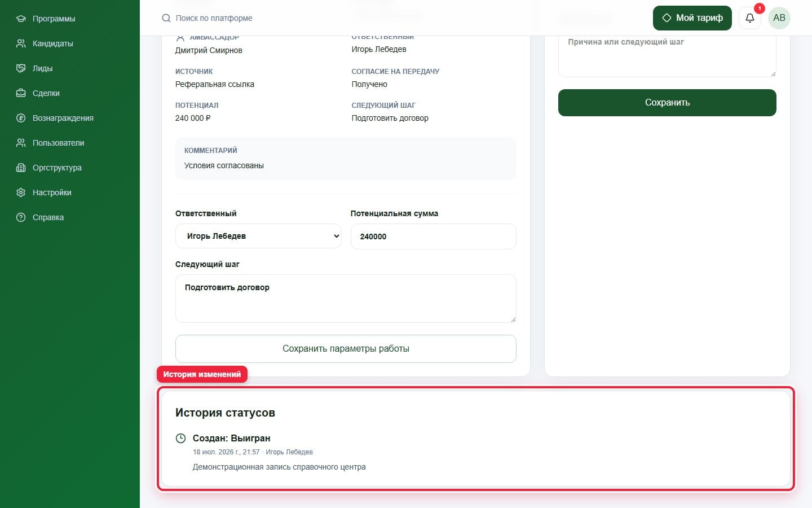Click the СЛЕДУЮЩИЙ ШАГ label in details
The width and height of the screenshot is (812, 508).
pyautogui.click(x=383, y=106)
